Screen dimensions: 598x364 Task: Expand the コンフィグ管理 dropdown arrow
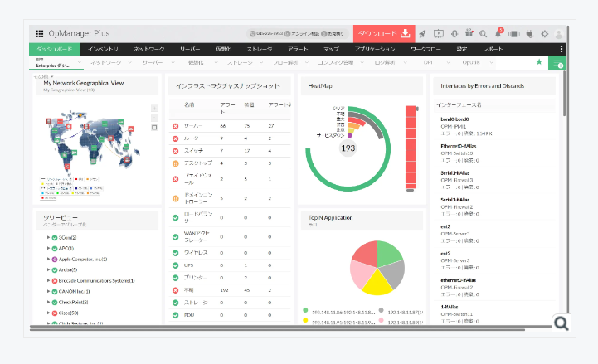click(x=362, y=62)
